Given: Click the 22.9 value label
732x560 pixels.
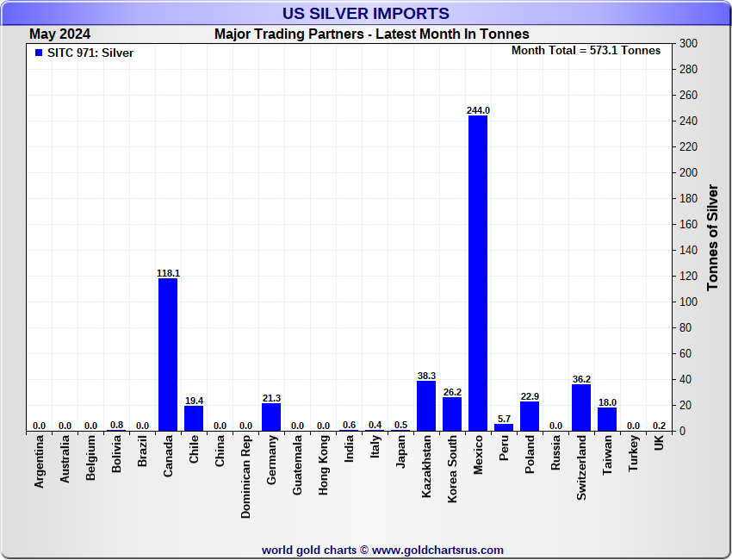Looking at the screenshot, I should pyautogui.click(x=530, y=396).
